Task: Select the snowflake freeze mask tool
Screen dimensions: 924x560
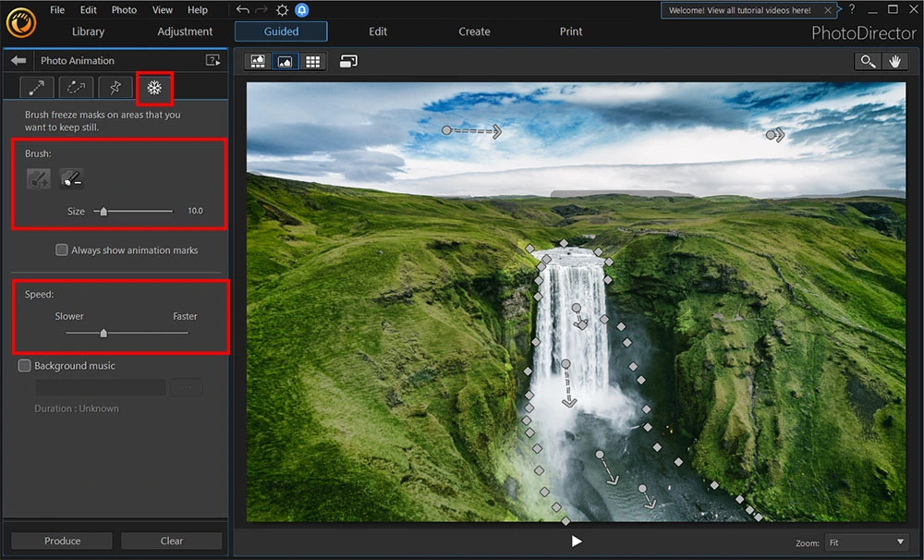Action: pyautogui.click(x=154, y=87)
